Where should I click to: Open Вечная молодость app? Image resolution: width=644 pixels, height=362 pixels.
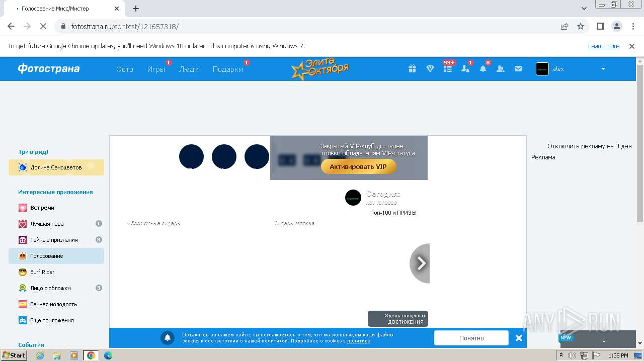pos(56,304)
